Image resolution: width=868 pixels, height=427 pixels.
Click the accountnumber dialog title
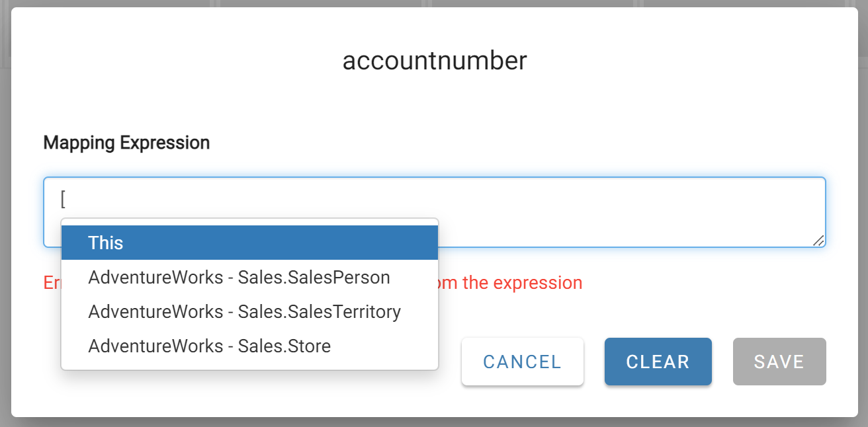click(x=434, y=60)
